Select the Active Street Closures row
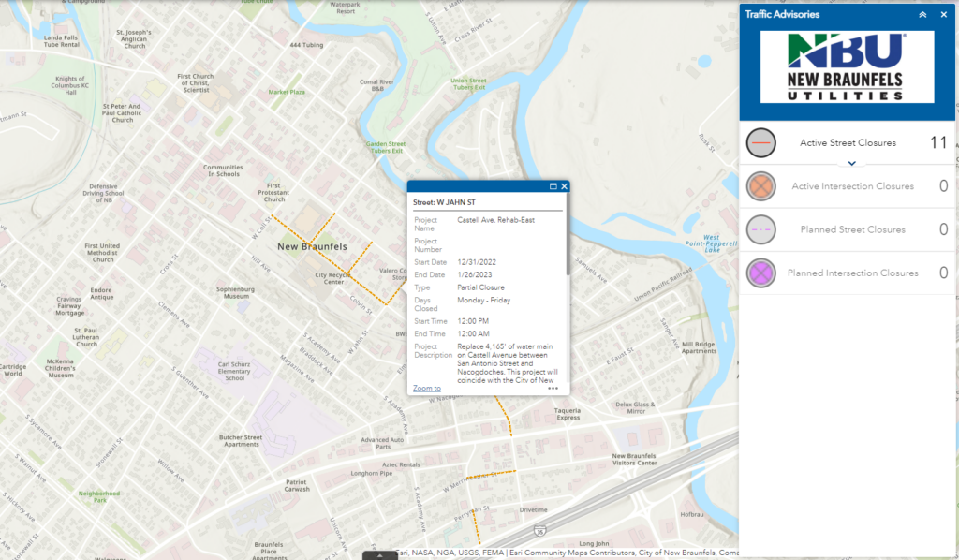 [847, 143]
